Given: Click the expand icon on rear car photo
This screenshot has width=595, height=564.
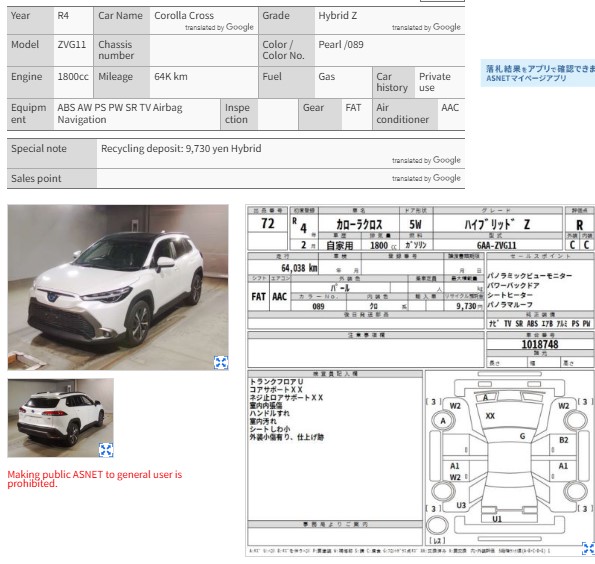Looking at the screenshot, I should tap(106, 450).
